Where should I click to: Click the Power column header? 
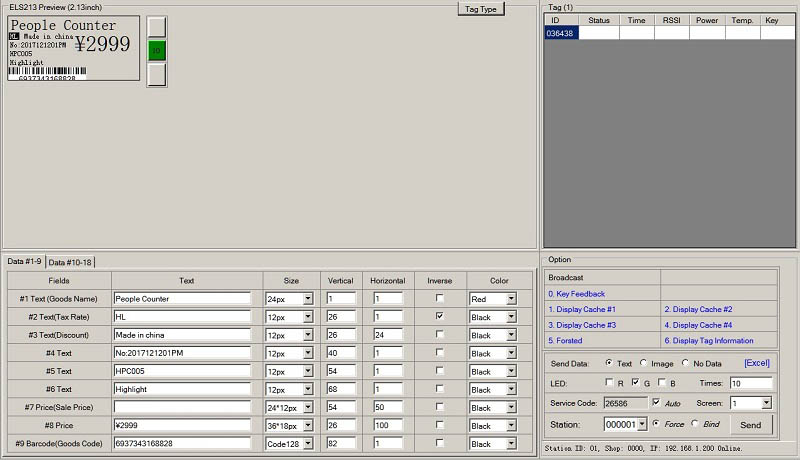click(707, 20)
